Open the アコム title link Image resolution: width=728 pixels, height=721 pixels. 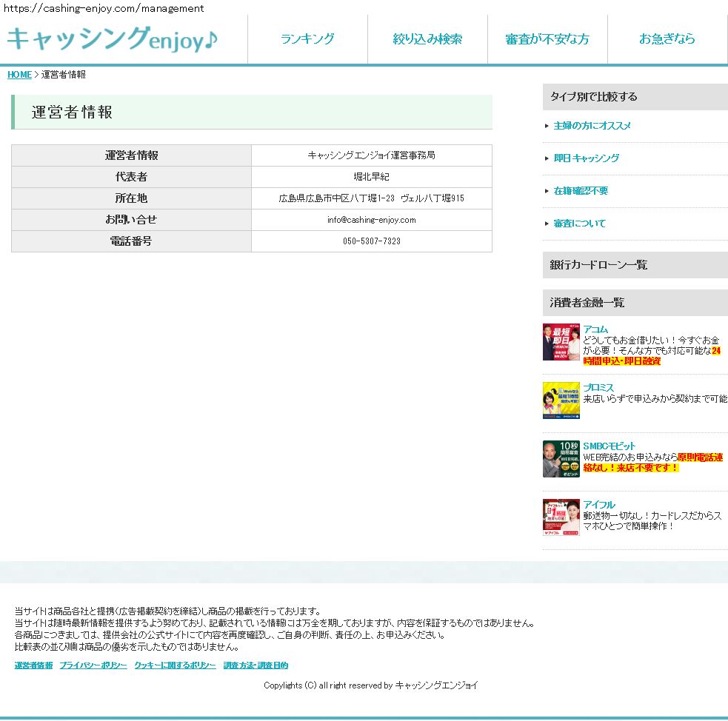[595, 329]
